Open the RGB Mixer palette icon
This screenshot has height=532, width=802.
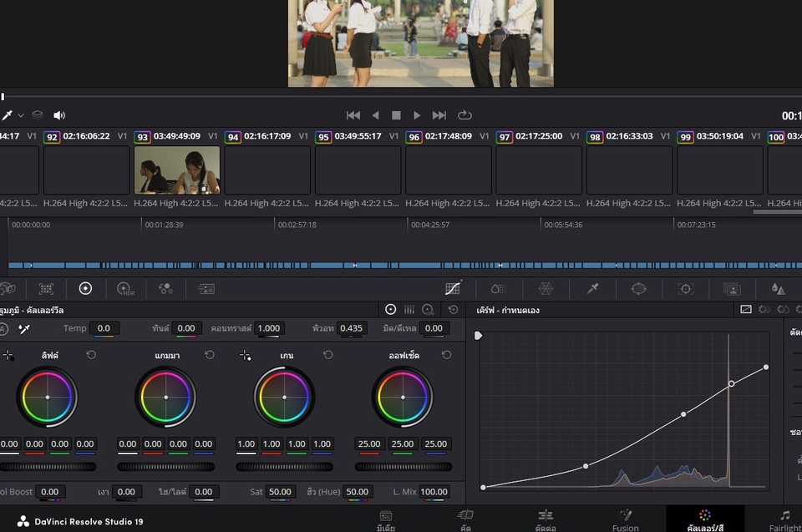tap(165, 289)
